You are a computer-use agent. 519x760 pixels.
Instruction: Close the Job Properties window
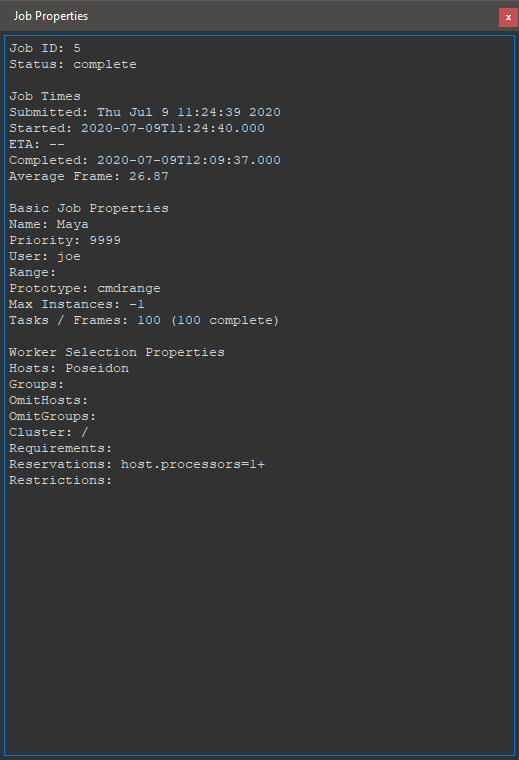click(x=508, y=17)
